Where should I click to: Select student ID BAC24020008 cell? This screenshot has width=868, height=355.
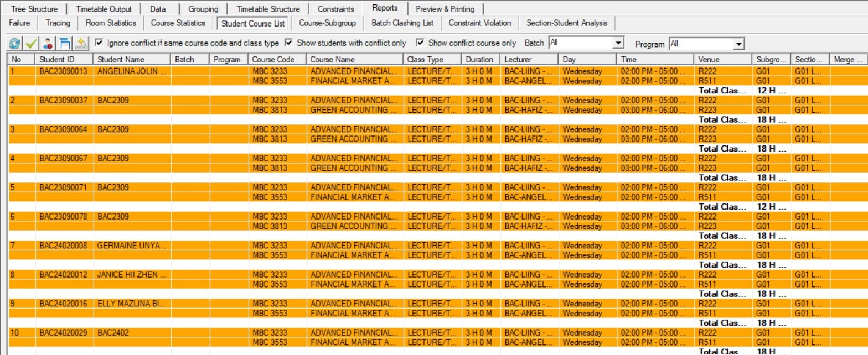pos(65,246)
